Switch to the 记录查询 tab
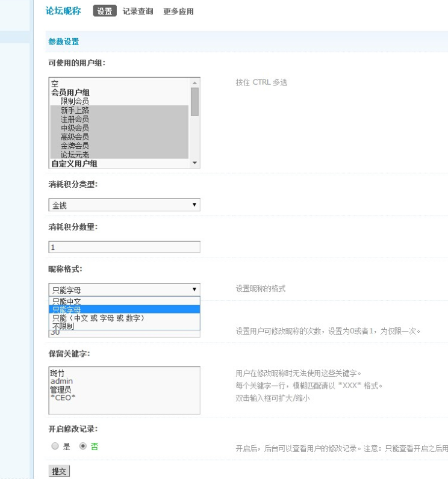448x479 pixels. tap(138, 11)
